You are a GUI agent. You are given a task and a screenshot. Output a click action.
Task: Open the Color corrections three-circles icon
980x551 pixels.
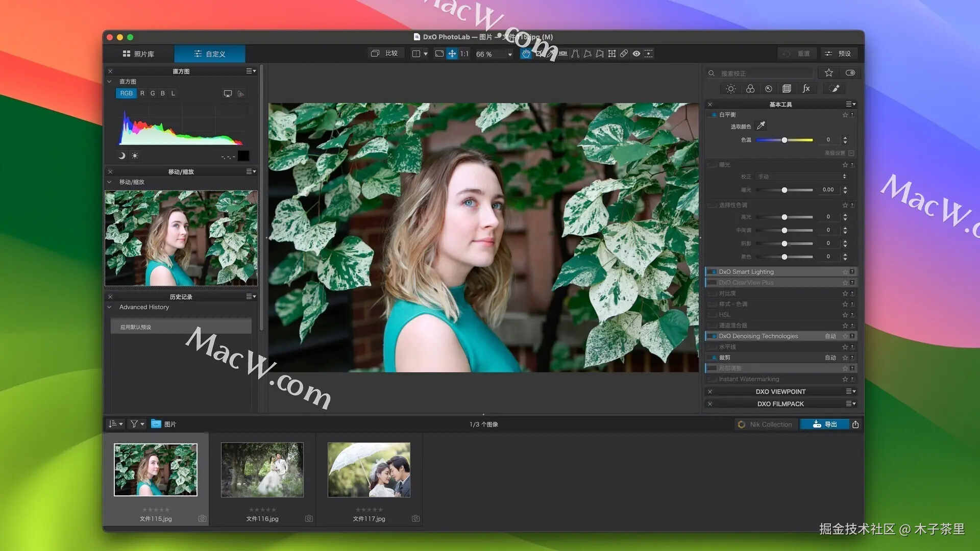coord(750,89)
